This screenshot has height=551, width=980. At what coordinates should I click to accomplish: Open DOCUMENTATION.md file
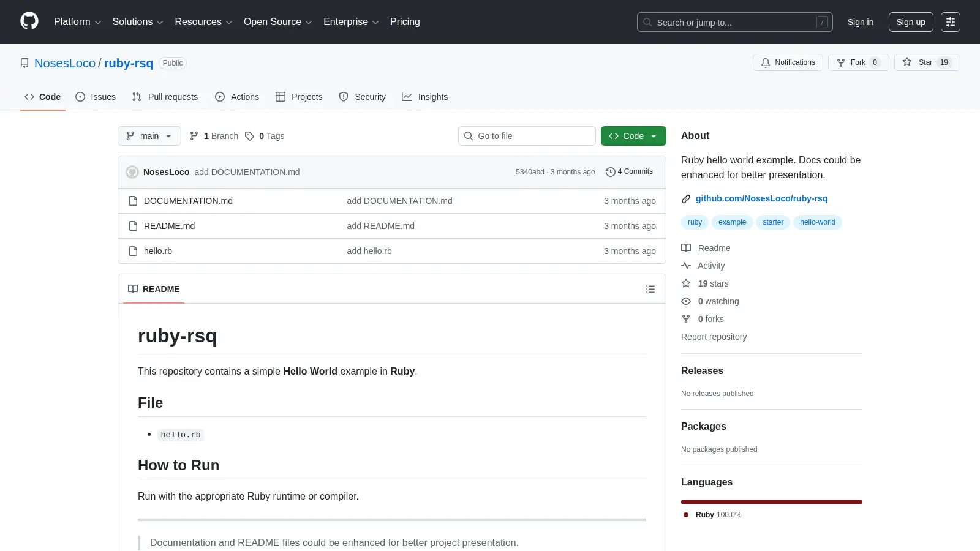point(188,201)
